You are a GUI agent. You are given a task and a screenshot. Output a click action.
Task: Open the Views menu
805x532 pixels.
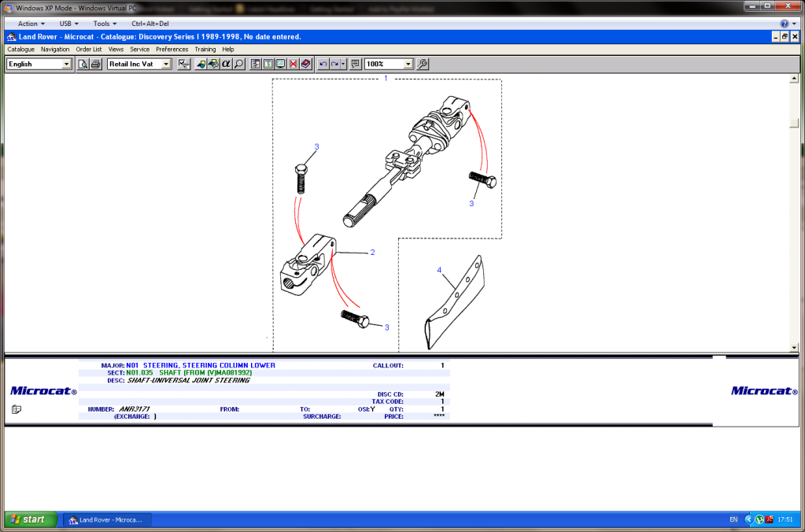pyautogui.click(x=116, y=50)
